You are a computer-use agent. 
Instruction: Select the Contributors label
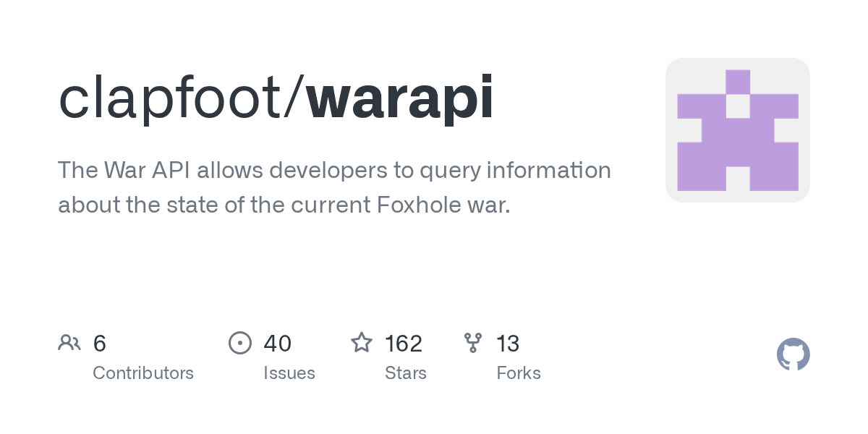143,373
